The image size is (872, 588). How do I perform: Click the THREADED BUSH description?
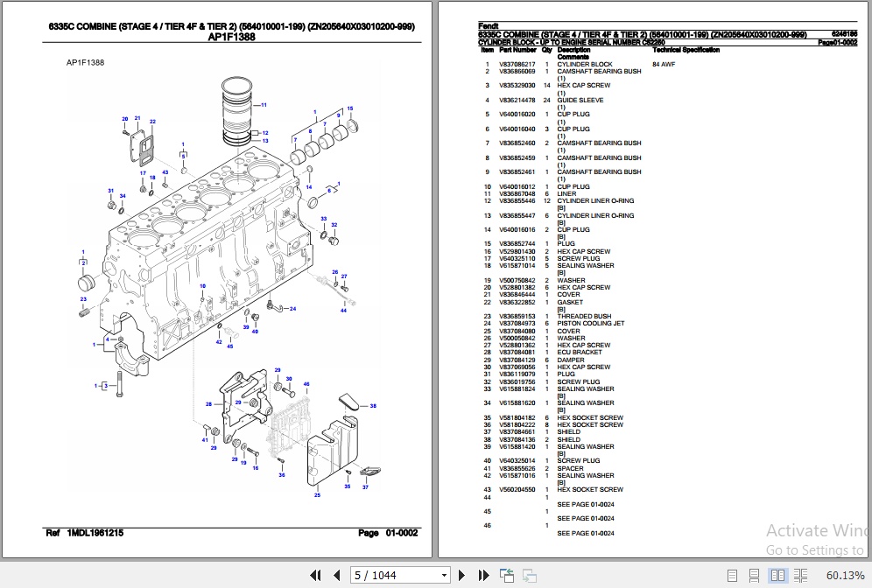tap(584, 316)
